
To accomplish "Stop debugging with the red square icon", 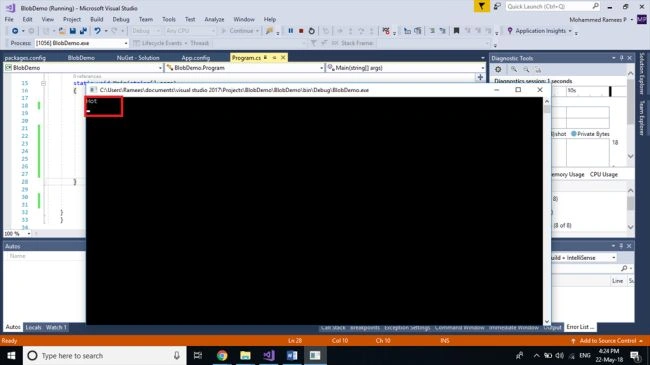I will (x=301, y=31).
